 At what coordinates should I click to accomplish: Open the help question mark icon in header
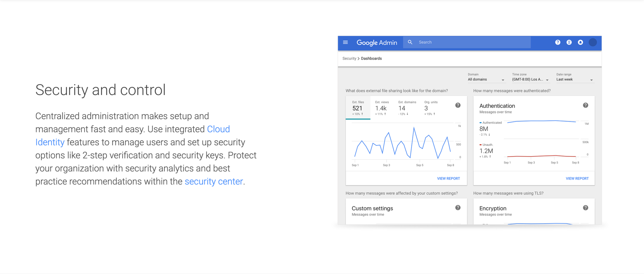[x=558, y=42]
